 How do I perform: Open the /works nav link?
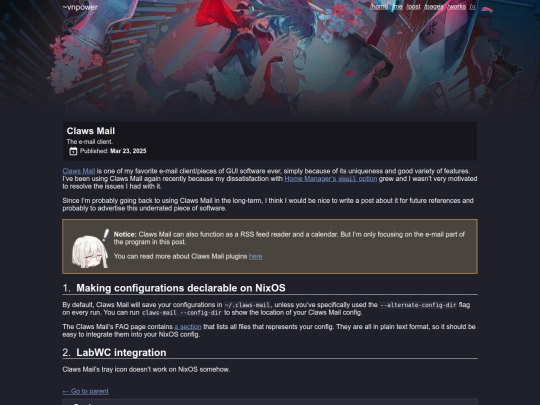[456, 7]
